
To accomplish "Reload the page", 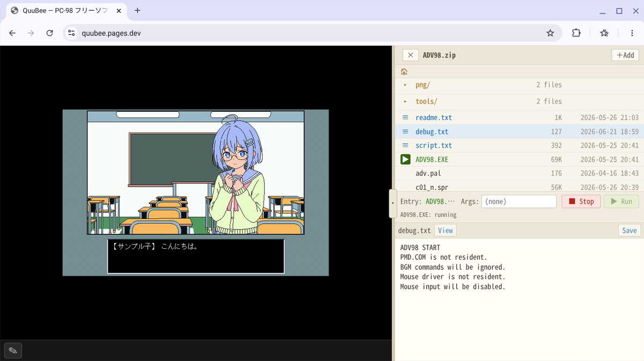I will point(50,33).
